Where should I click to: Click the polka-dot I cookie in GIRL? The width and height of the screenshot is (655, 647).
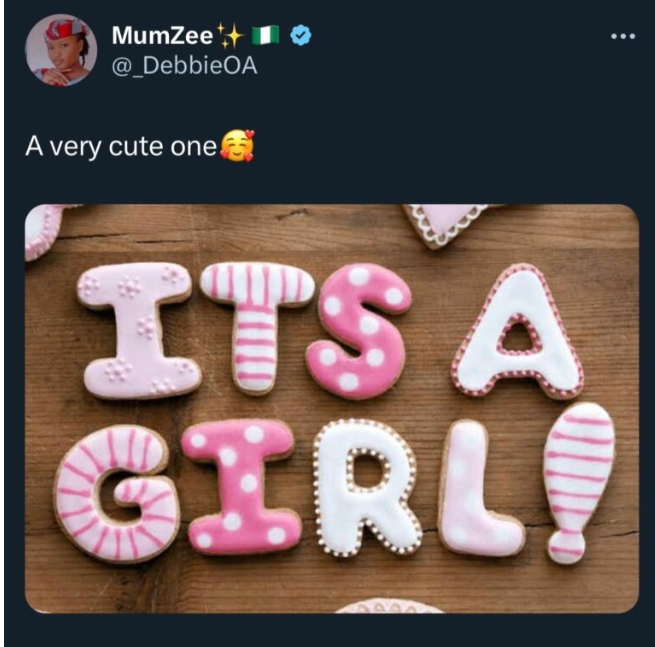point(238,485)
